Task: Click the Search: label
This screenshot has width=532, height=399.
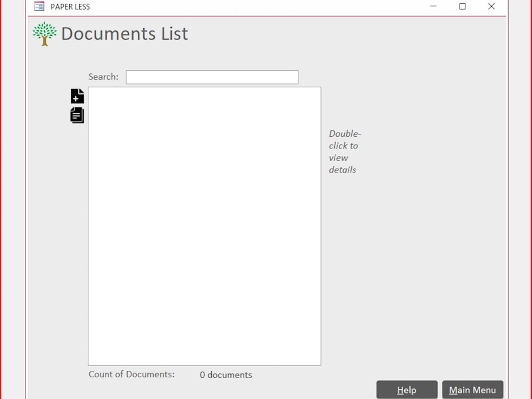Action: 103,77
